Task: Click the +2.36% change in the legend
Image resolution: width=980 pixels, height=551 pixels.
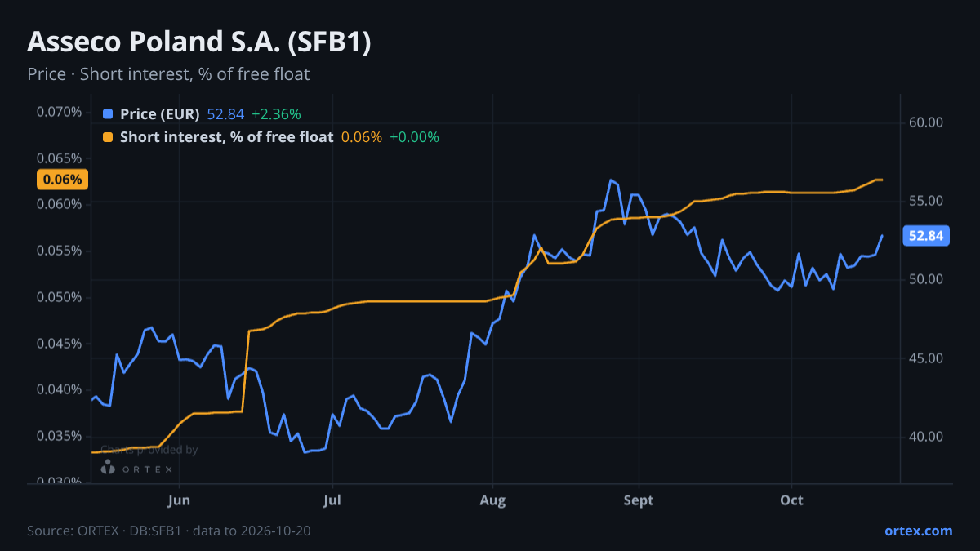Action: (x=276, y=114)
